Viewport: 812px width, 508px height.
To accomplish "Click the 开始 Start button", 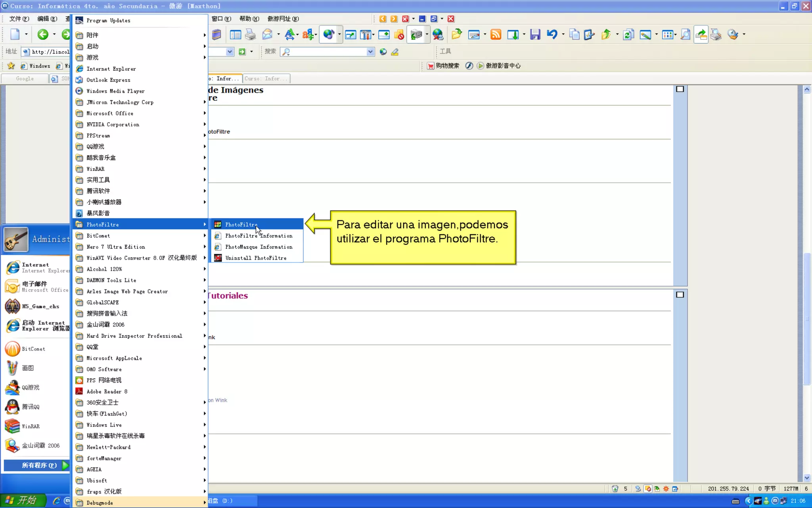I will [22, 500].
